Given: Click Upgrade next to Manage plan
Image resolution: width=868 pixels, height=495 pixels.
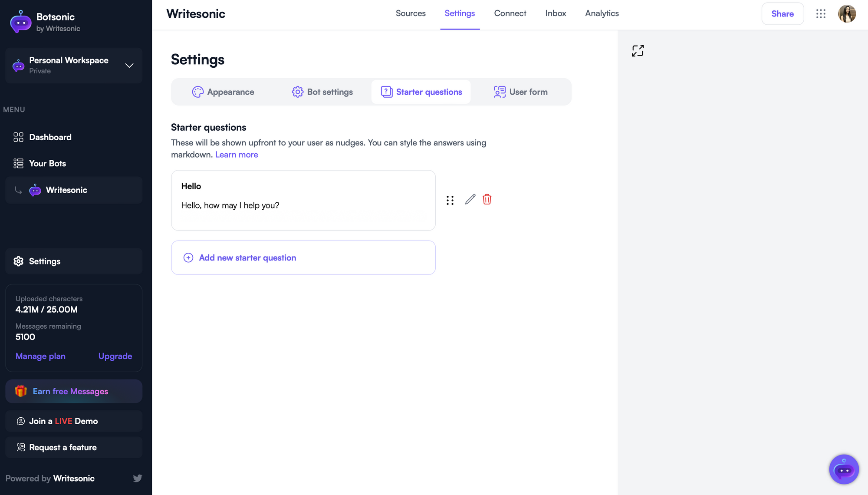Looking at the screenshot, I should 115,356.
